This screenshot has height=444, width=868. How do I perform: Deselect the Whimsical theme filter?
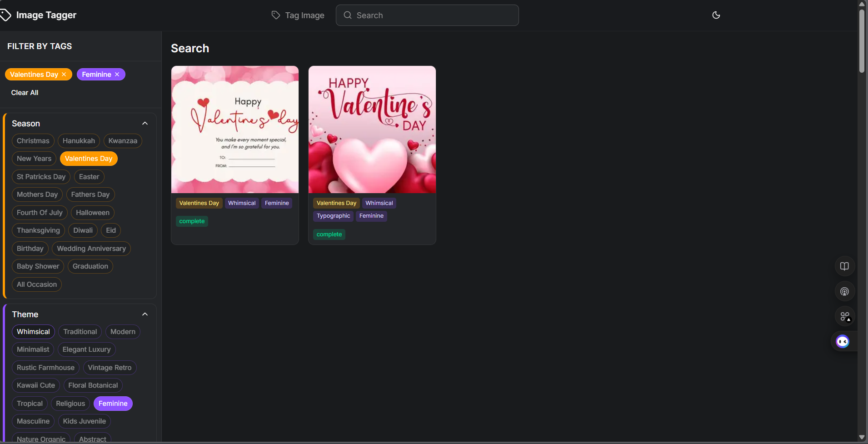pos(33,331)
